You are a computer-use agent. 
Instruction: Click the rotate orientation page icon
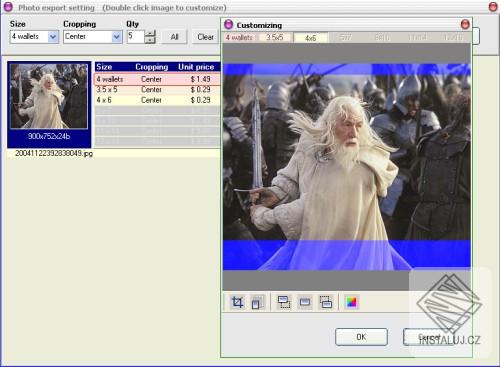point(257,302)
